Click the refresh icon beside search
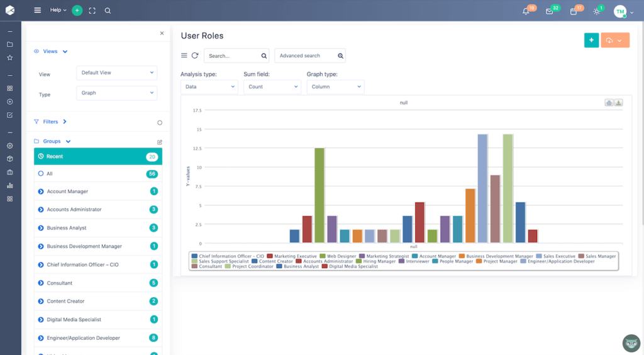Viewport: 644px width, 355px height. [x=195, y=55]
